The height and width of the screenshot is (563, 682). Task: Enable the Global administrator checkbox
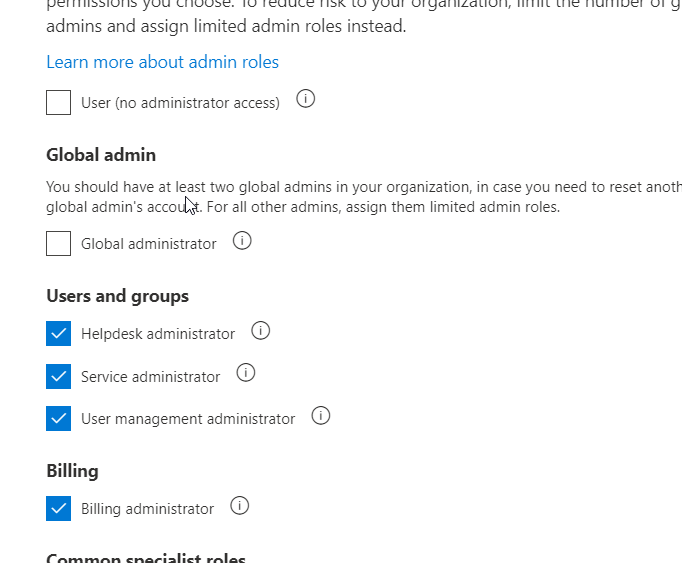[59, 243]
